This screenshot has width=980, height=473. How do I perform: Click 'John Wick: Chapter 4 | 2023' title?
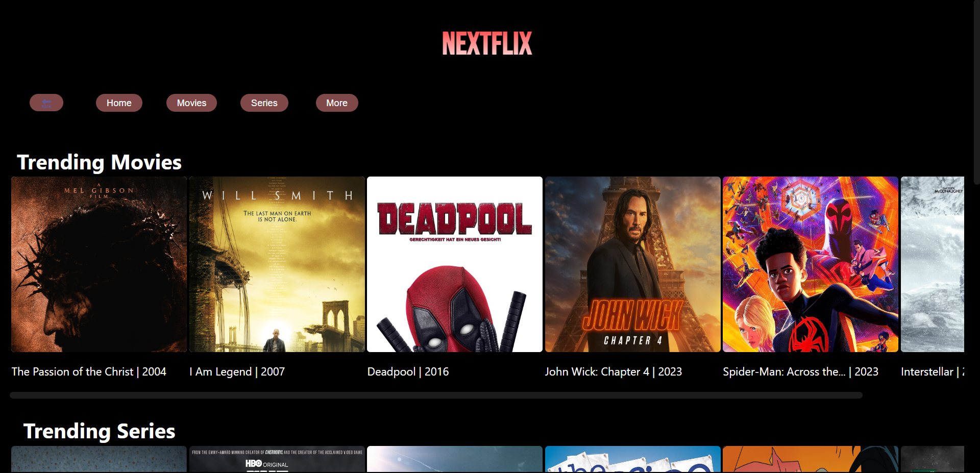click(613, 372)
